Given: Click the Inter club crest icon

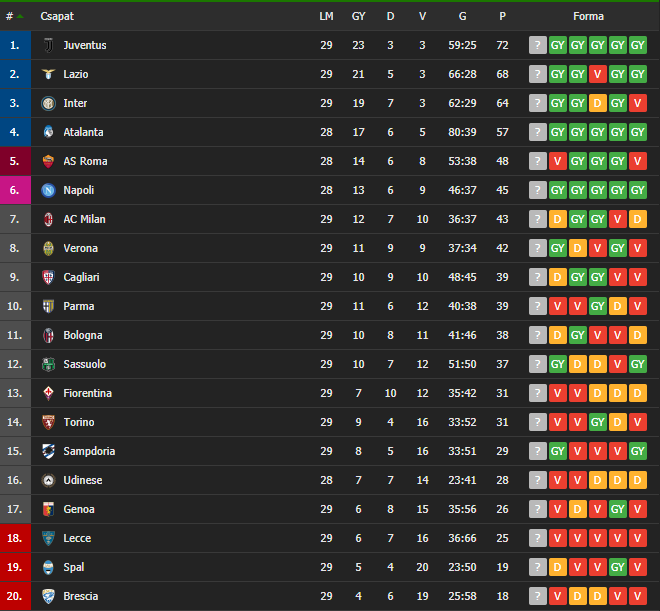Looking at the screenshot, I should (x=48, y=103).
